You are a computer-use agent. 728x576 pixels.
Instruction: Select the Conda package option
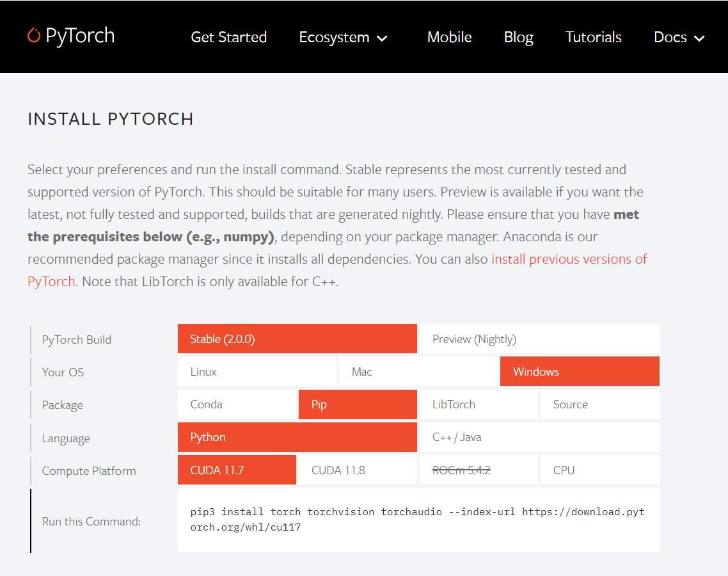coord(237,404)
